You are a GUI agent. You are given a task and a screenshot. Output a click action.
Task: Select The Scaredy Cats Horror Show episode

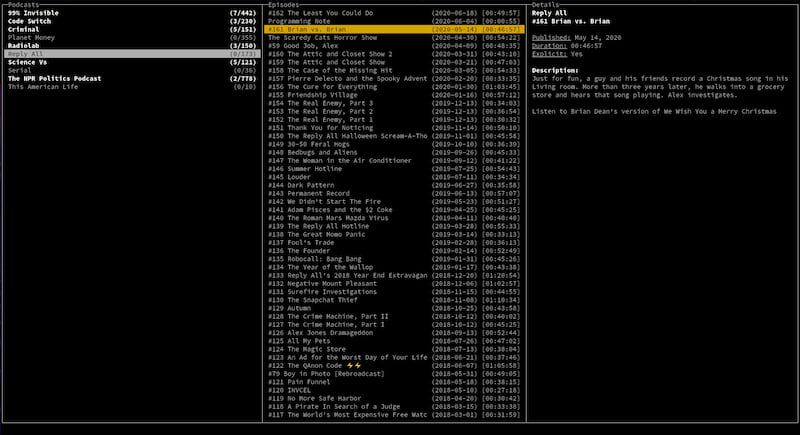click(394, 37)
